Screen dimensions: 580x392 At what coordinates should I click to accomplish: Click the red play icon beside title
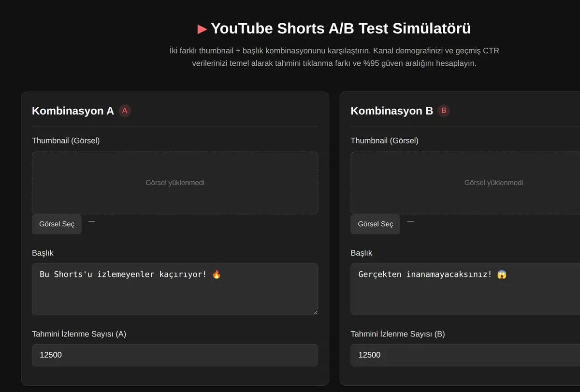pyautogui.click(x=202, y=29)
